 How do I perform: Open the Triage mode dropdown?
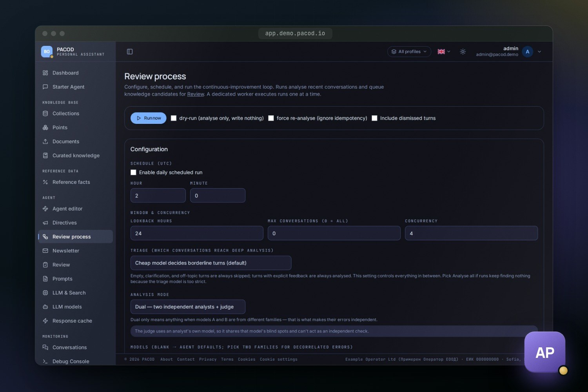(x=211, y=263)
